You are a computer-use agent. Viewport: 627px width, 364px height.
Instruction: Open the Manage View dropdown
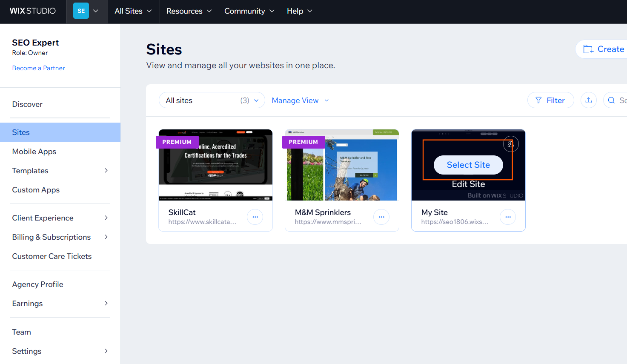point(300,100)
